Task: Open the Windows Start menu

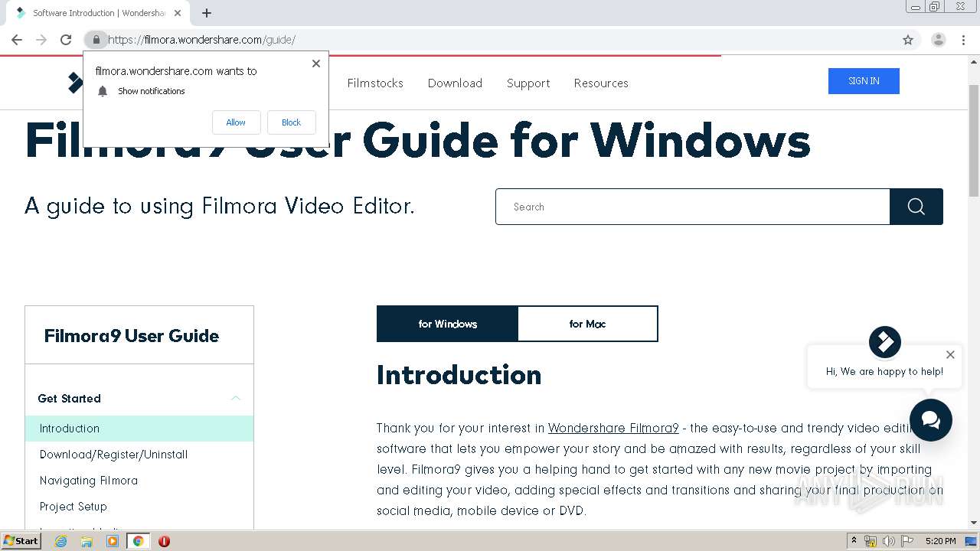Action: point(21,541)
